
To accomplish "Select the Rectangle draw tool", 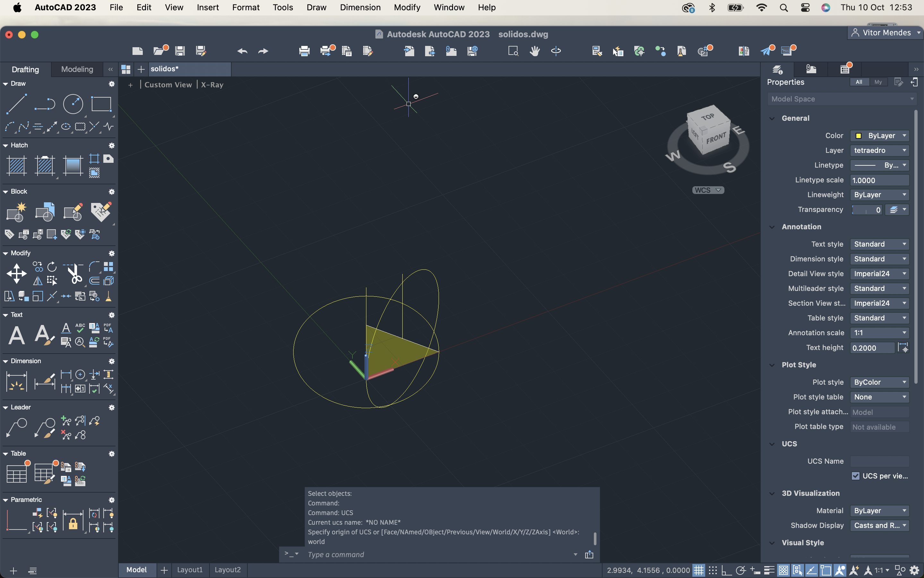I will click(x=101, y=104).
